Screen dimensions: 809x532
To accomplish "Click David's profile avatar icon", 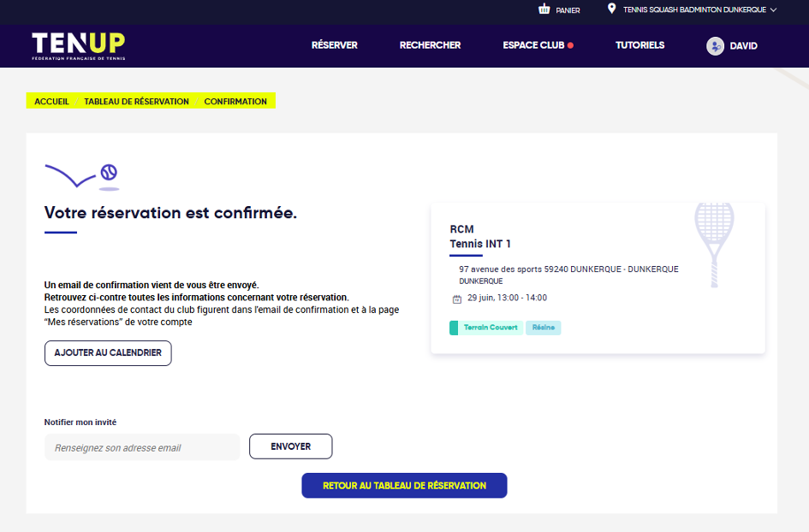I will coord(715,46).
